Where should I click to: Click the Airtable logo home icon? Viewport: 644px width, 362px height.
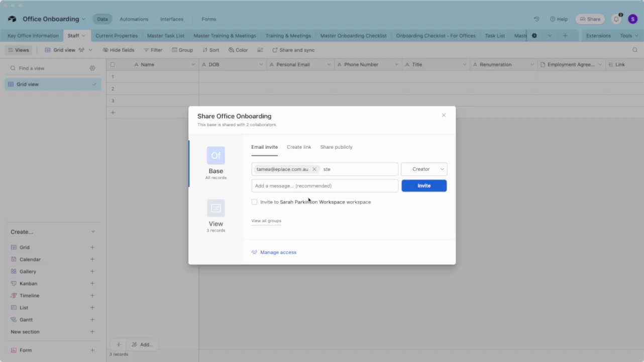(x=12, y=19)
